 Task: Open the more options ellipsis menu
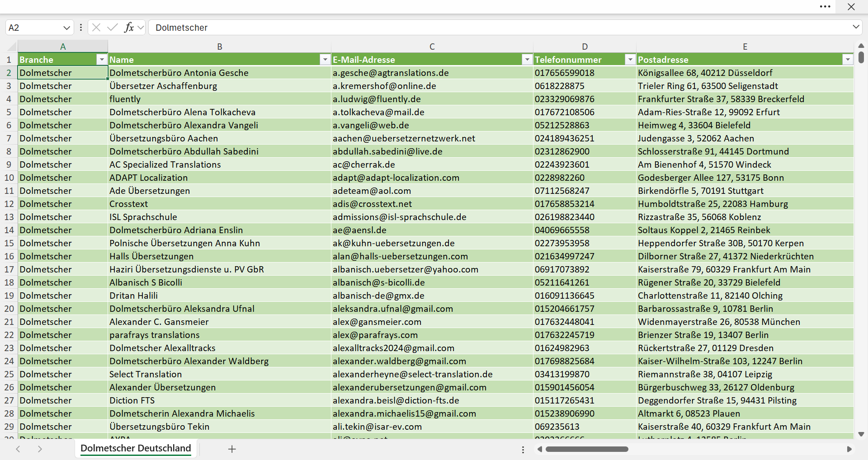(x=825, y=7)
